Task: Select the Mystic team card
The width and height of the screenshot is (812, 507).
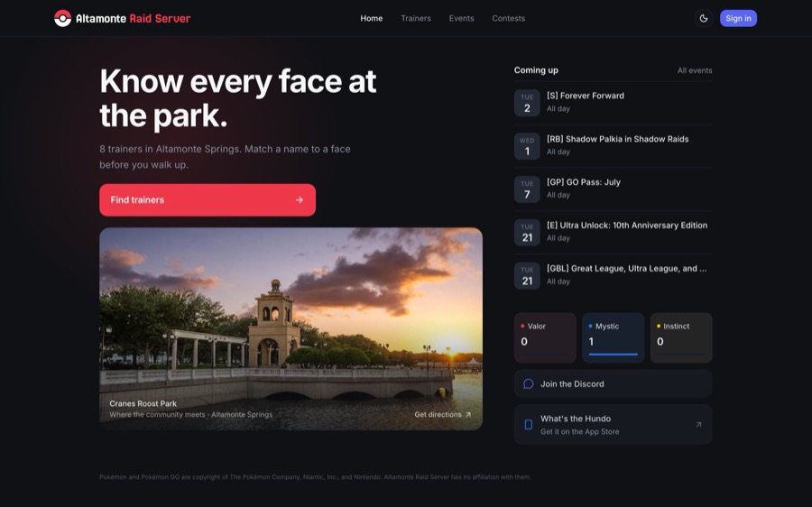Action: pyautogui.click(x=614, y=337)
